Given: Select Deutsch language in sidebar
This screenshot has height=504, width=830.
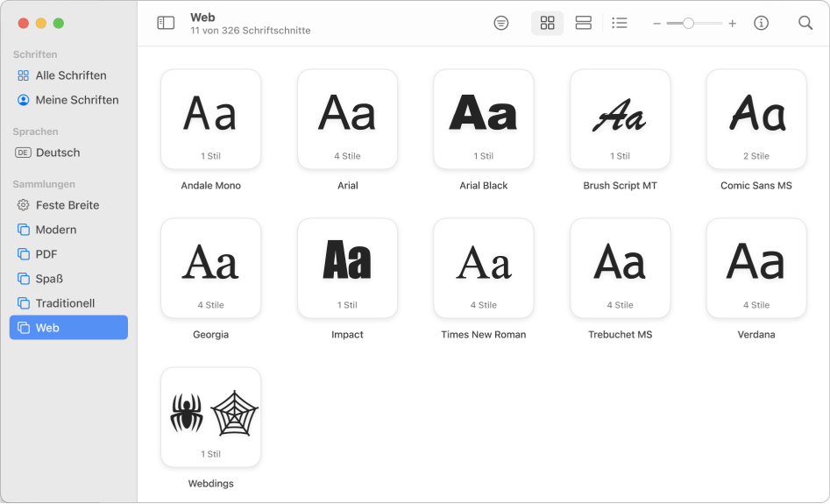Looking at the screenshot, I should 69,153.
